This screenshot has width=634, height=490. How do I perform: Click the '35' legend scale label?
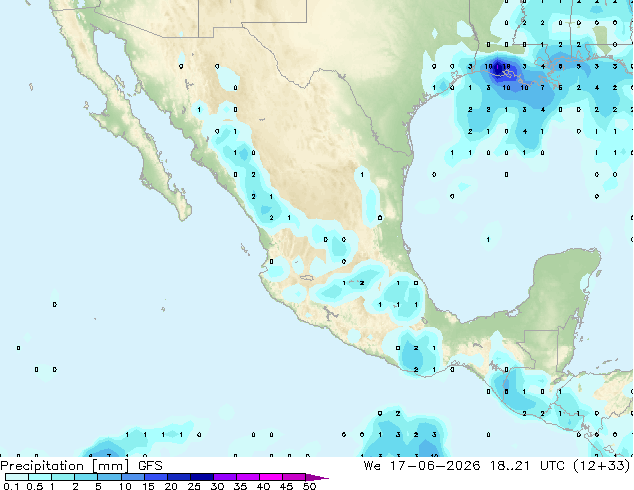[240, 486]
